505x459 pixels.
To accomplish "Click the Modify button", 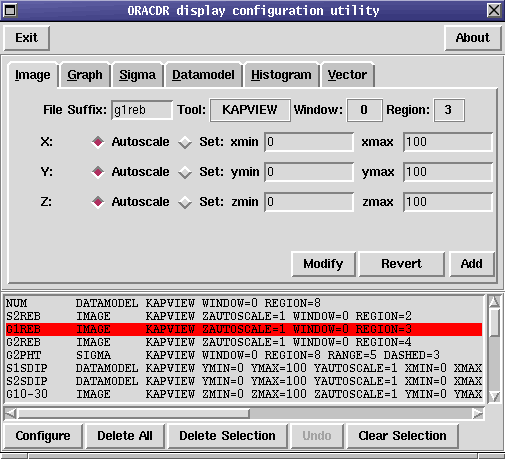I will (323, 264).
